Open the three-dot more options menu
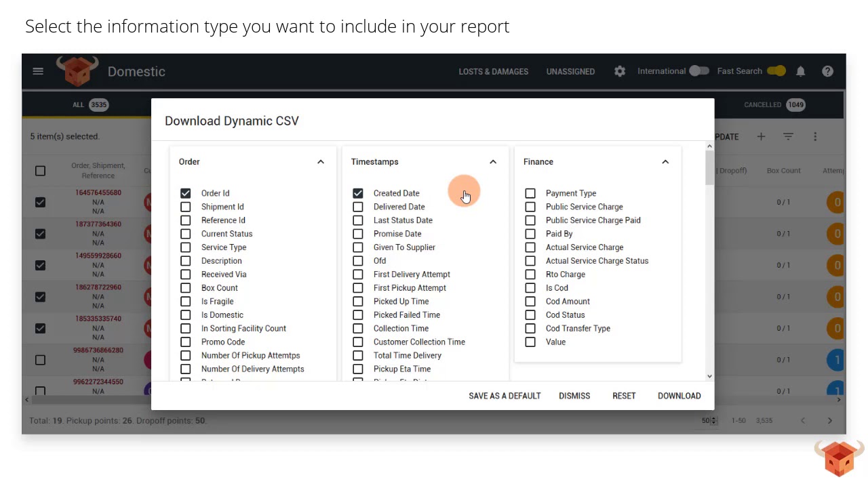Image resolution: width=868 pixels, height=488 pixels. tap(815, 136)
